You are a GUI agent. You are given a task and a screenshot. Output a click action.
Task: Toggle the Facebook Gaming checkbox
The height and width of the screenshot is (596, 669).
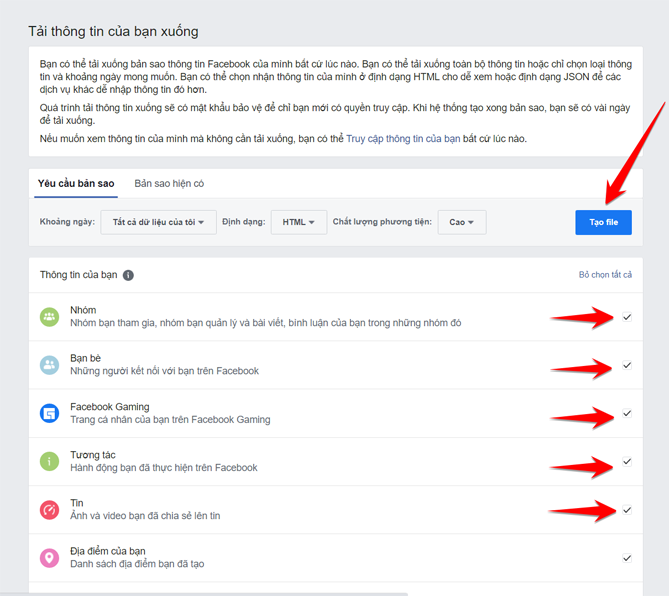click(x=627, y=413)
